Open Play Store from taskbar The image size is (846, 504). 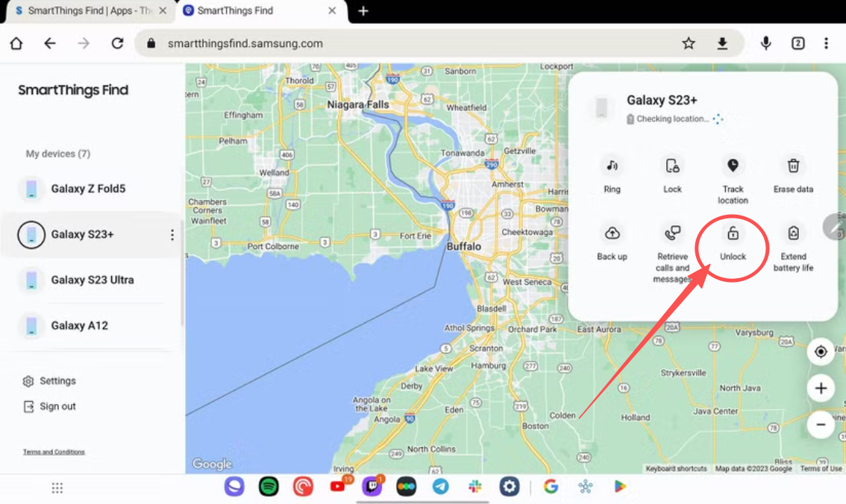[x=620, y=487]
